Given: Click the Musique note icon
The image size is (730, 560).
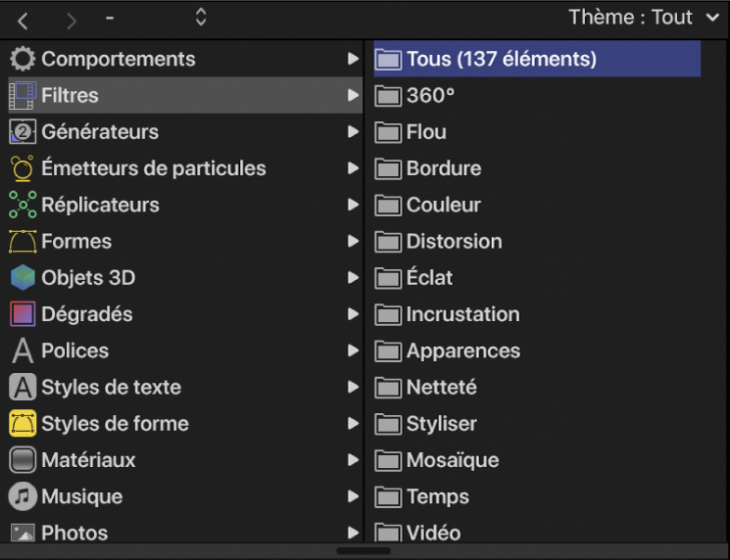Looking at the screenshot, I should 23,496.
